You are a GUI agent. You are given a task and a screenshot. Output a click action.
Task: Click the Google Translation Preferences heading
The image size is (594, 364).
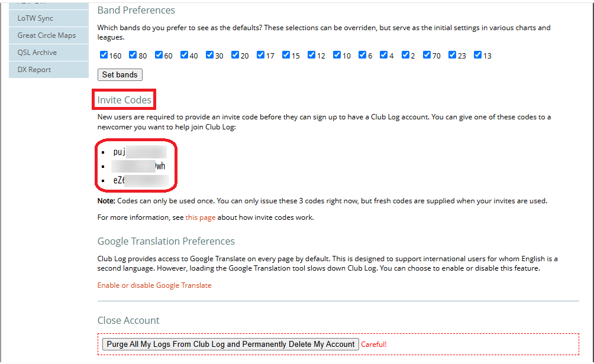166,241
